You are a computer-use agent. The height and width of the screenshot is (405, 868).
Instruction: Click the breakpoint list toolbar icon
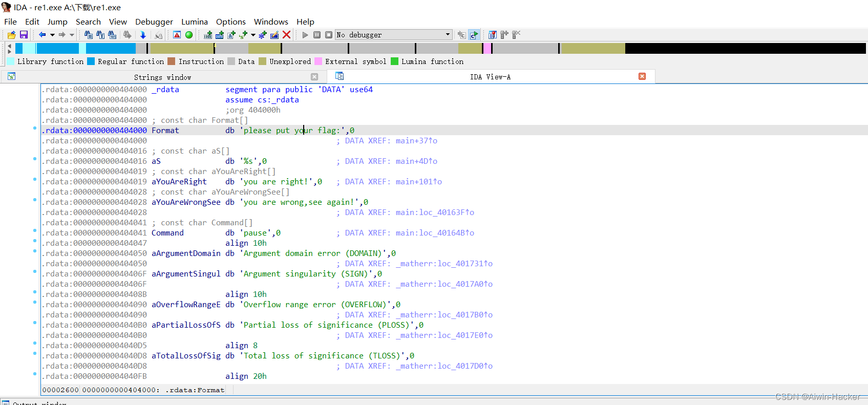(x=493, y=35)
